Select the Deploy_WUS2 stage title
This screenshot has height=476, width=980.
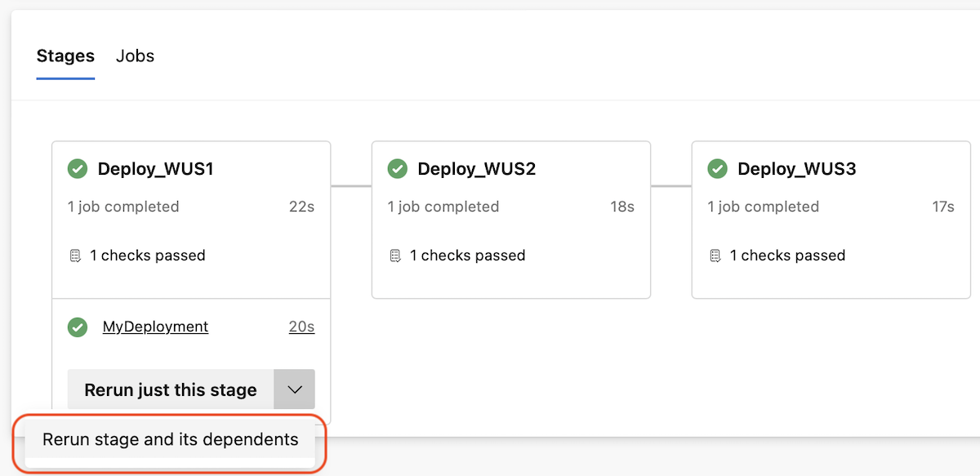coord(476,169)
